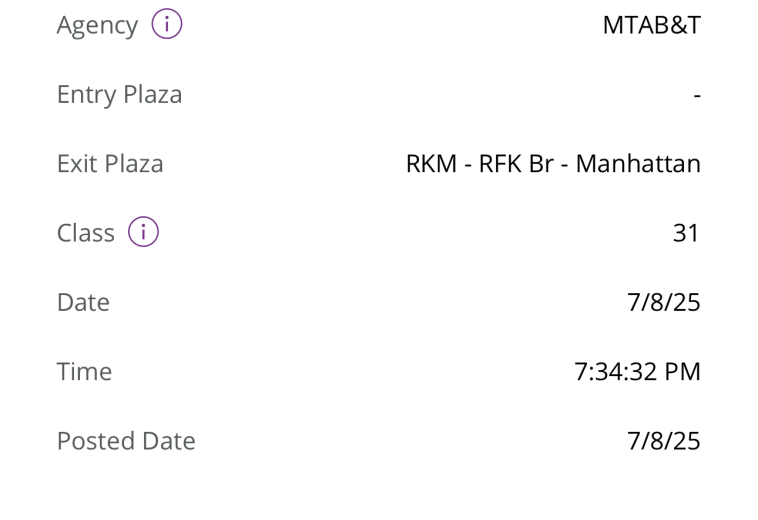Select the 7:34:32 time digits
The height and width of the screenshot is (520, 758).
(615, 372)
